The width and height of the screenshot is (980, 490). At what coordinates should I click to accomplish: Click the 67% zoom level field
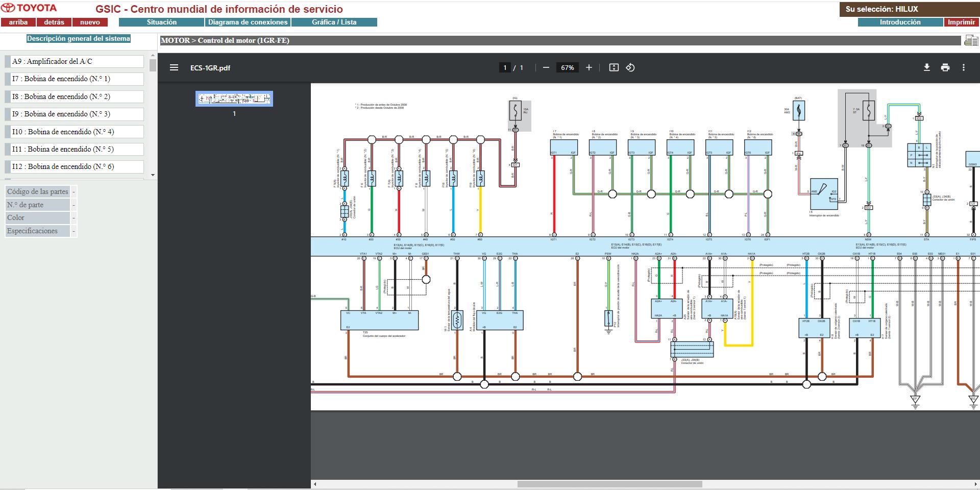pyautogui.click(x=568, y=67)
